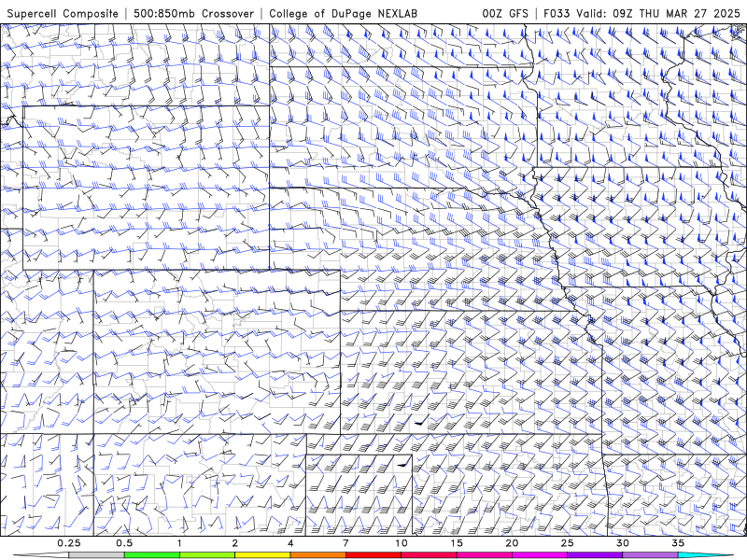Click the "F033 Valid: 09Z THU MAR 27 2025" text
Screen dimensions: 747x560
coord(641,13)
